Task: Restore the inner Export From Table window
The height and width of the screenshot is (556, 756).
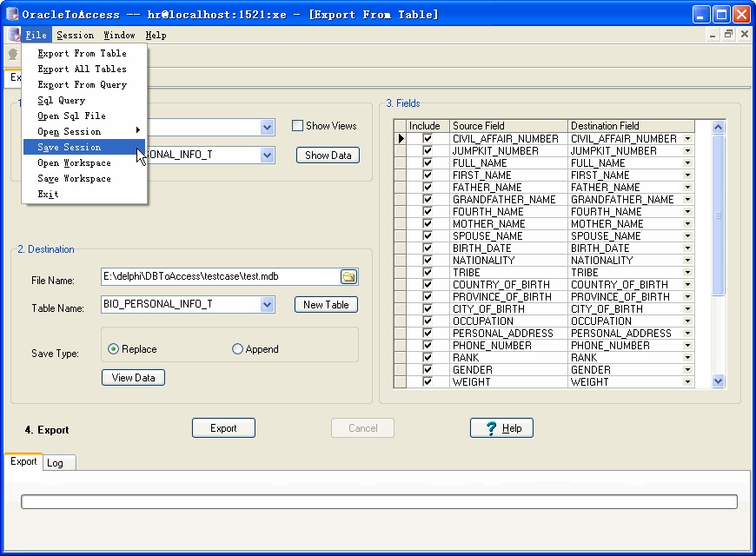Action: [x=728, y=34]
